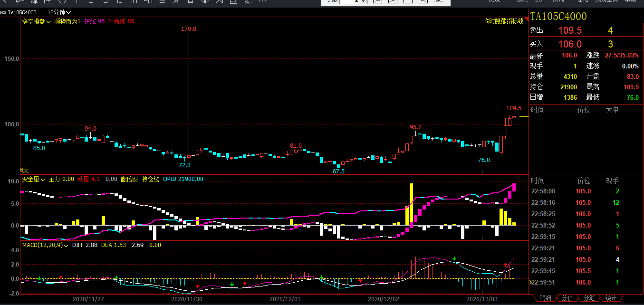The height and width of the screenshot is (305, 644).
Task: Select the 统计 tab
Action: pyautogui.click(x=611, y=298)
